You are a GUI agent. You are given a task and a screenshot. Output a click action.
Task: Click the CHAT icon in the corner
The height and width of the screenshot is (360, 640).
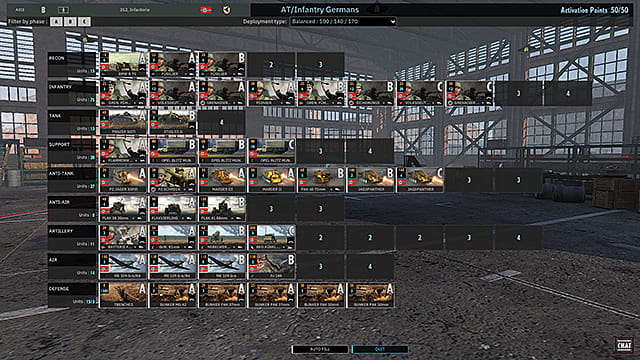click(x=624, y=344)
